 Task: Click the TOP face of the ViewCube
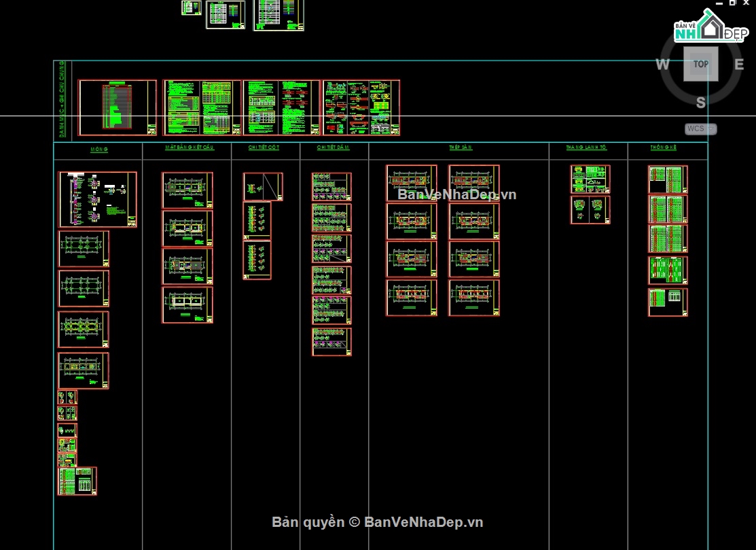click(x=700, y=65)
